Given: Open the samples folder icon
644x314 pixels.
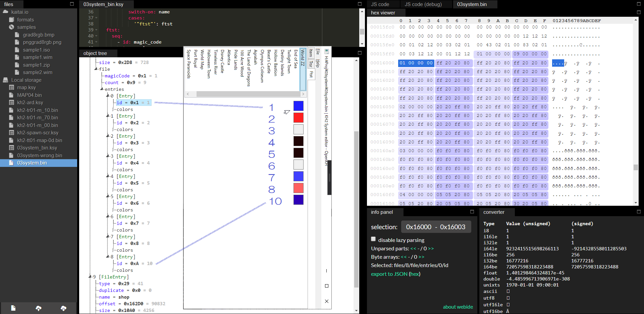Looking at the screenshot, I should click(x=11, y=27).
